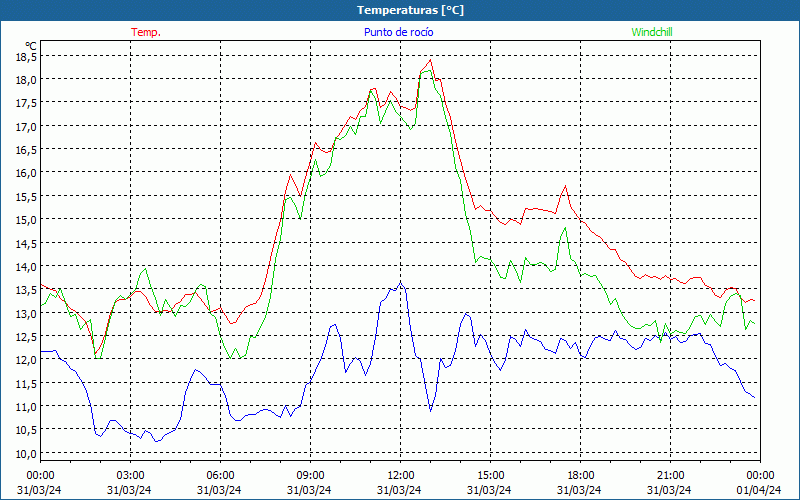Click the 14,0 value on the y-axis

(26, 266)
